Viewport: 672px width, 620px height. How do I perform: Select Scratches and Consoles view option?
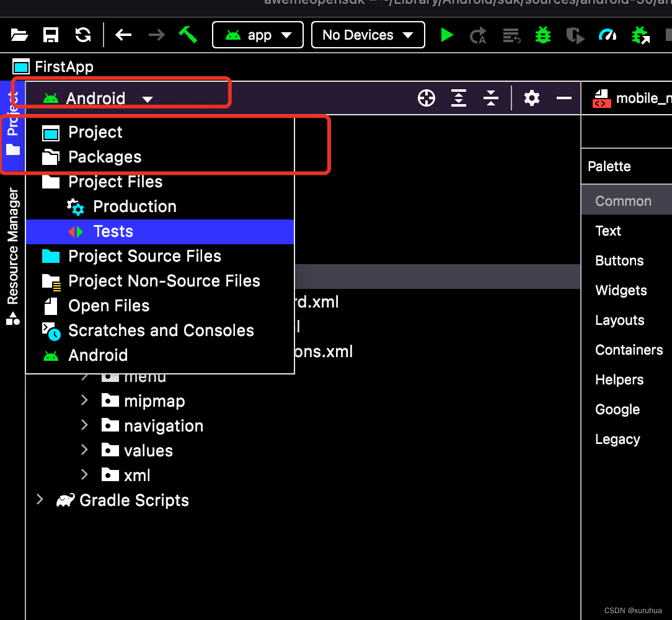click(x=160, y=330)
